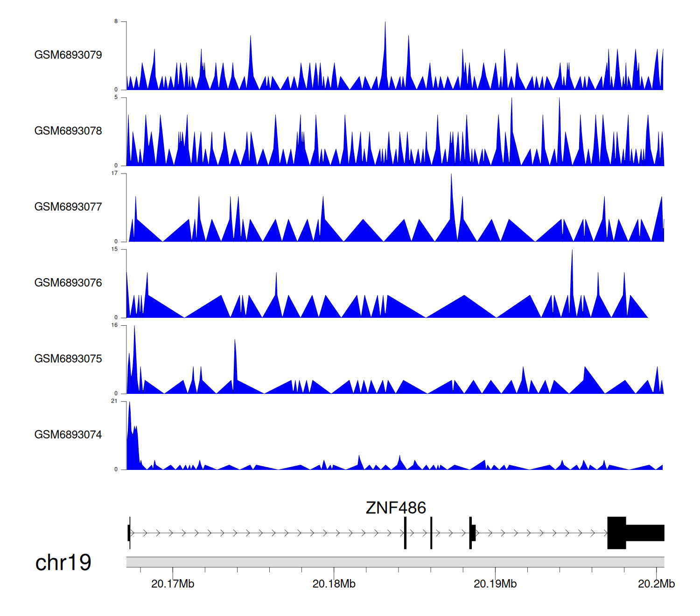
Task: Select the 20.2Mb axis label
Action: tap(656, 584)
